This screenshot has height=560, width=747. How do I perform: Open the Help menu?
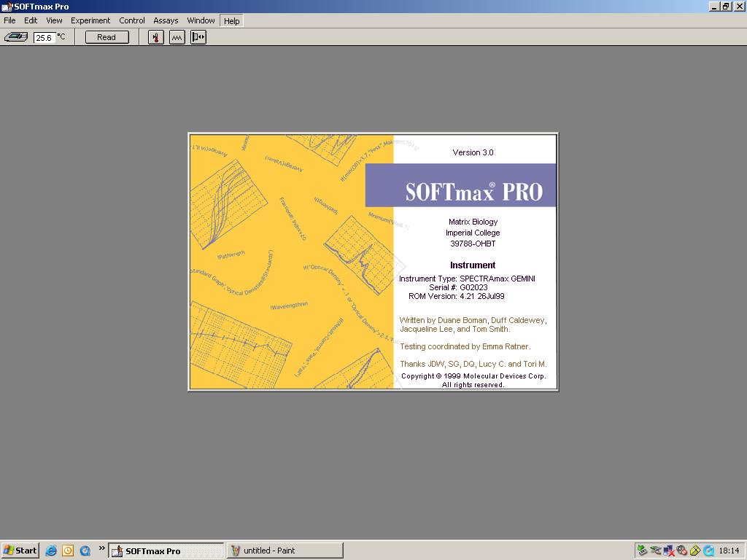pyautogui.click(x=231, y=21)
